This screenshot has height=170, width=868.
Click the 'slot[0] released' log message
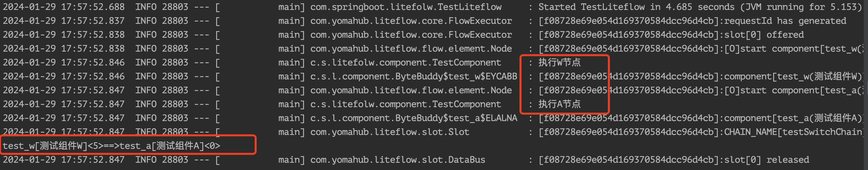click(767, 160)
